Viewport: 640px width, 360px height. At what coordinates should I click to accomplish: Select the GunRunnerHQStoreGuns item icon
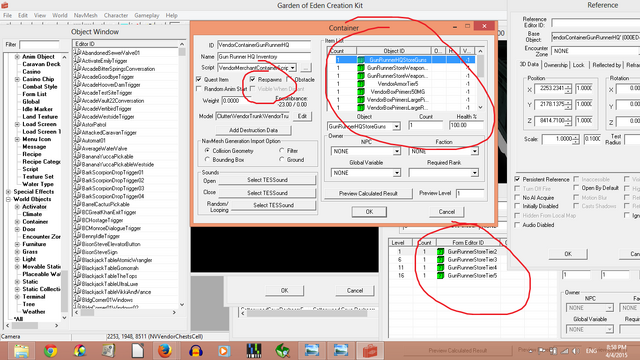[361, 60]
